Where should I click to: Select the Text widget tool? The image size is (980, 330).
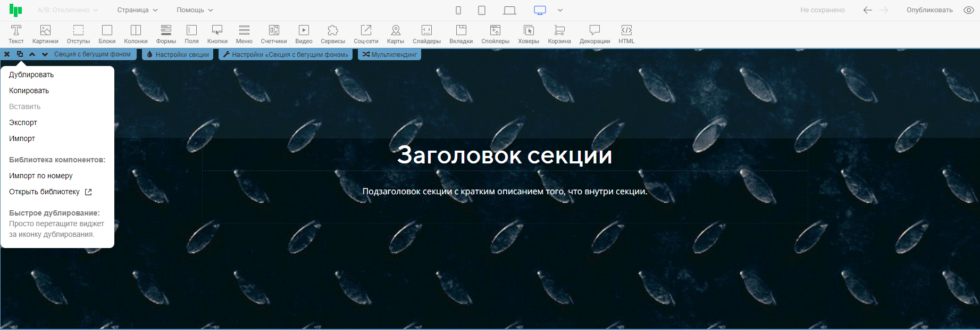[16, 34]
